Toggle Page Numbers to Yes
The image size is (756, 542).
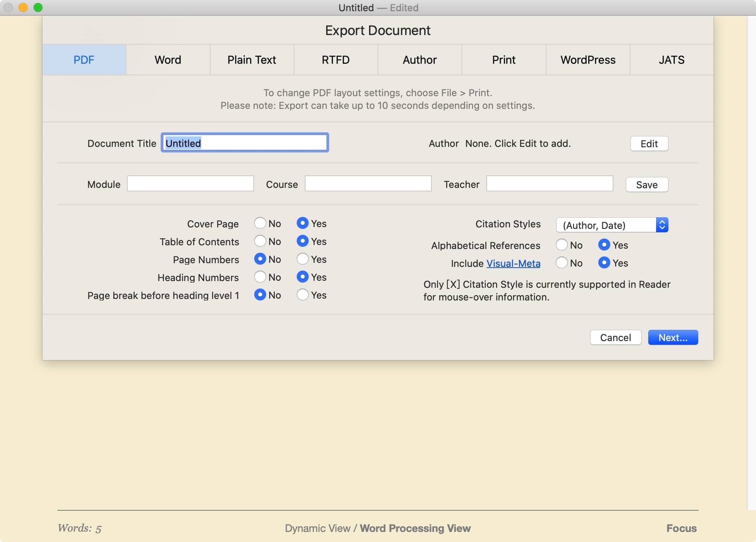point(302,259)
